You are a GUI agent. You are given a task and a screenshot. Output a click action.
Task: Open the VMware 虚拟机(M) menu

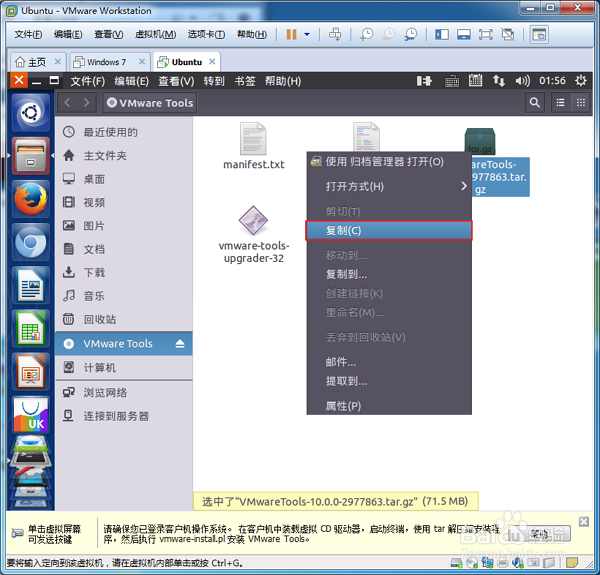(155, 34)
